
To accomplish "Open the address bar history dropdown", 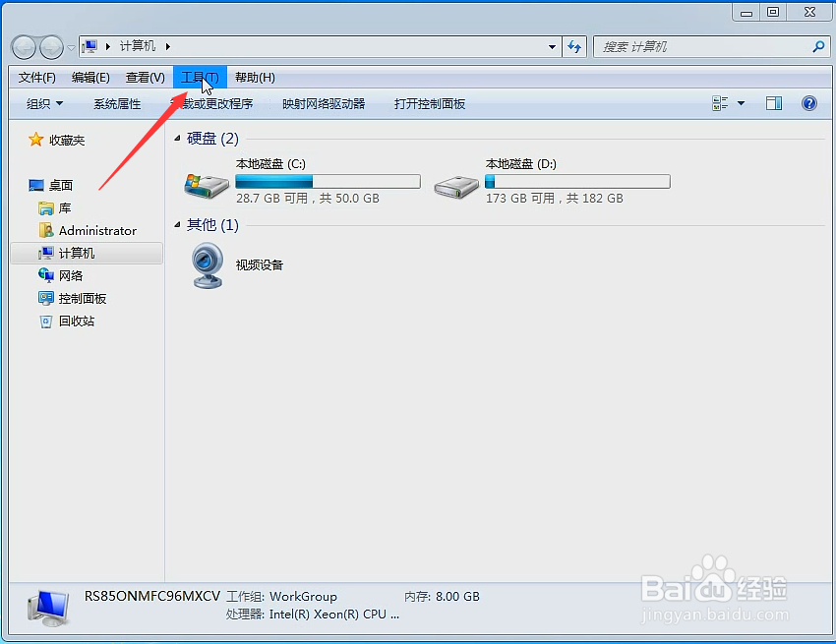I will [553, 47].
